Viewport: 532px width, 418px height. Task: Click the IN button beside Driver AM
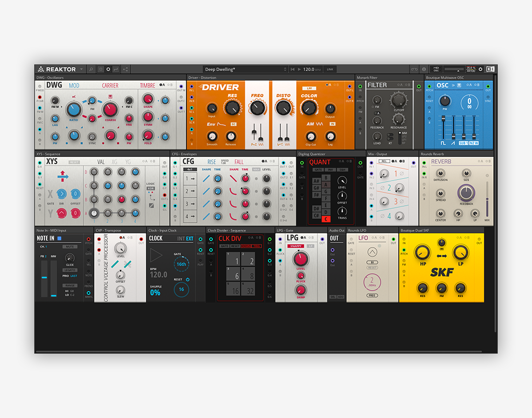[332, 124]
